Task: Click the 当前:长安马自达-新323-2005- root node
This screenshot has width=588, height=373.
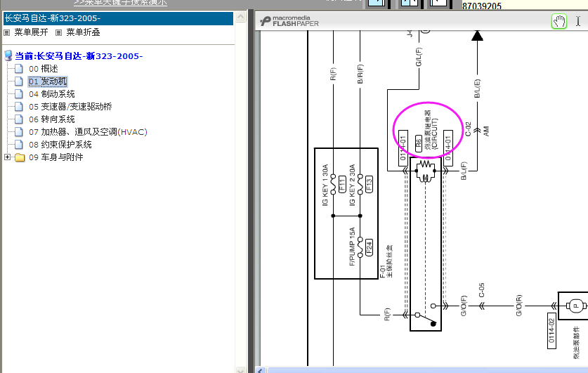Action: pyautogui.click(x=79, y=56)
